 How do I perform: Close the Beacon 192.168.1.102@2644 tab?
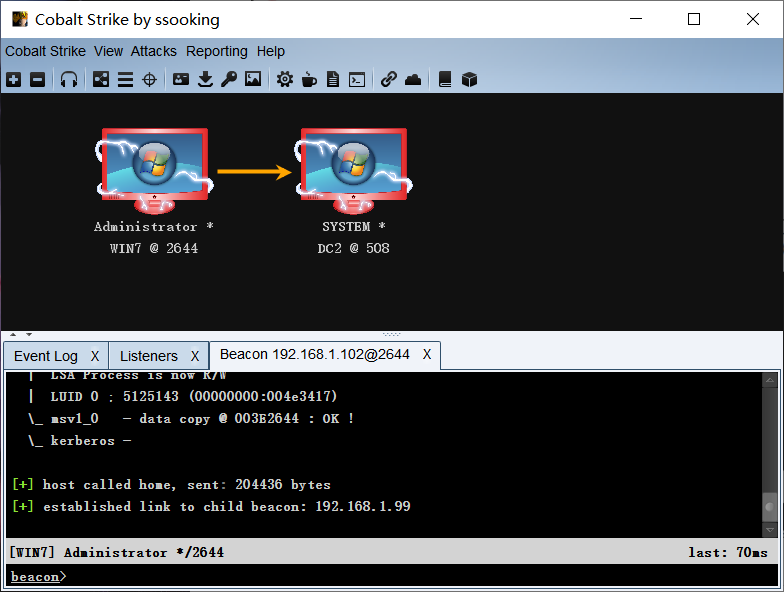click(x=427, y=354)
